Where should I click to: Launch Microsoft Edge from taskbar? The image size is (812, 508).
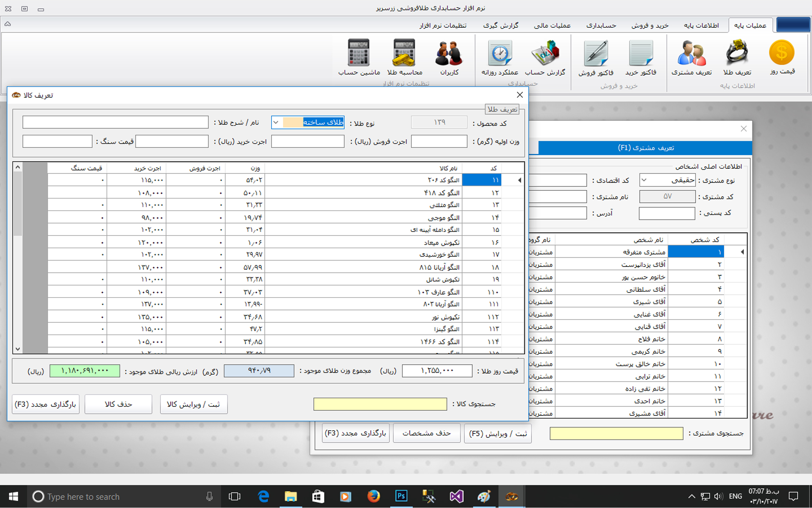coord(263,497)
